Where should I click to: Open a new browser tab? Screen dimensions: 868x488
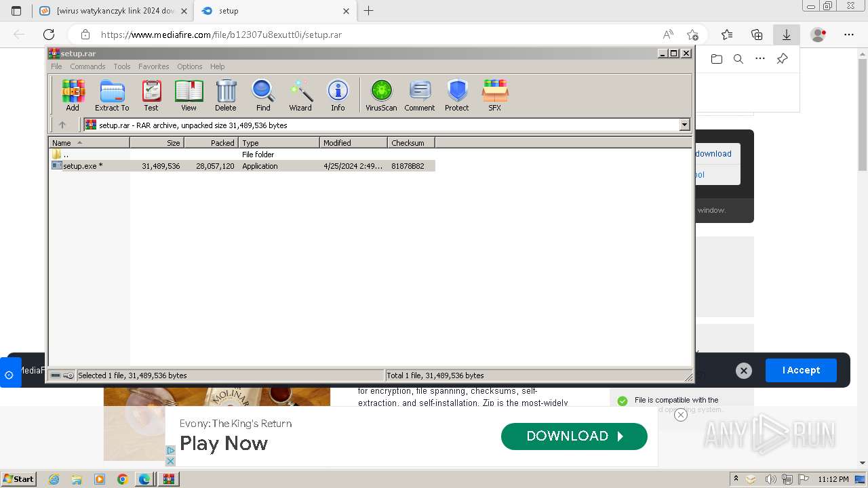click(368, 11)
